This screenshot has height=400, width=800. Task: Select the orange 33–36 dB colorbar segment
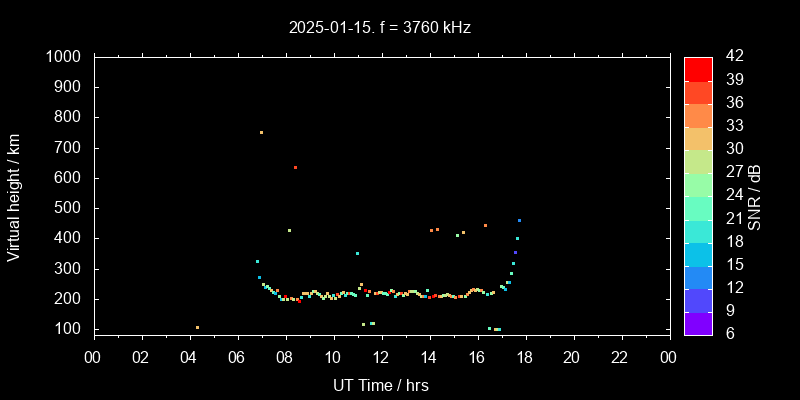(x=698, y=115)
